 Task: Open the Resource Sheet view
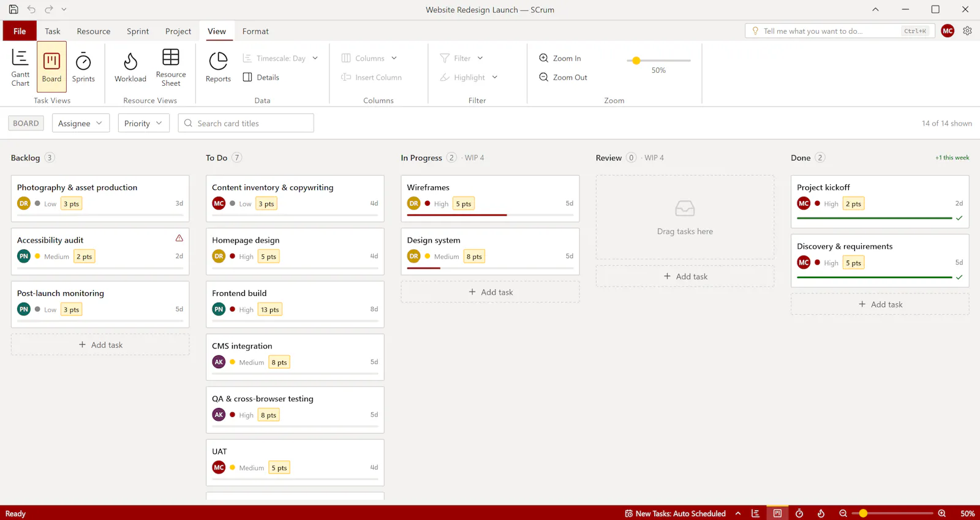171,67
